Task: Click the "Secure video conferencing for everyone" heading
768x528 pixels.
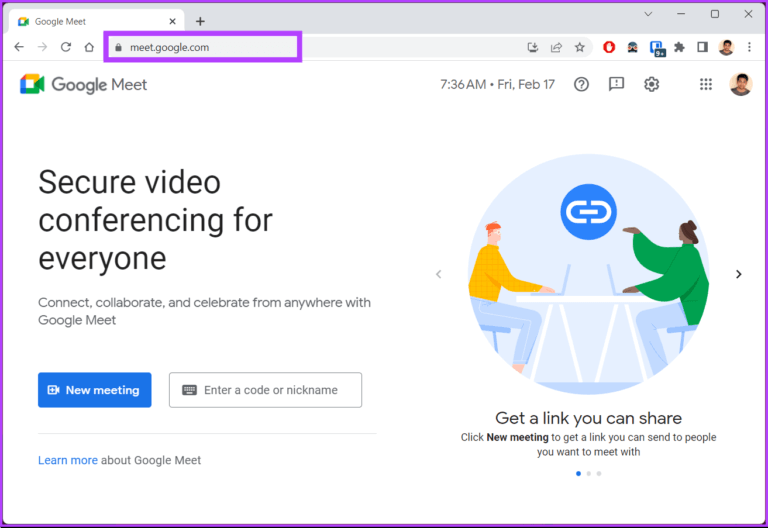Action: (155, 220)
